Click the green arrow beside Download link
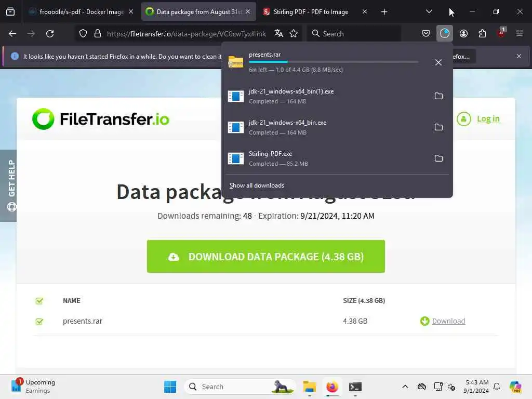Viewport: 532px width, 399px height. point(424,321)
